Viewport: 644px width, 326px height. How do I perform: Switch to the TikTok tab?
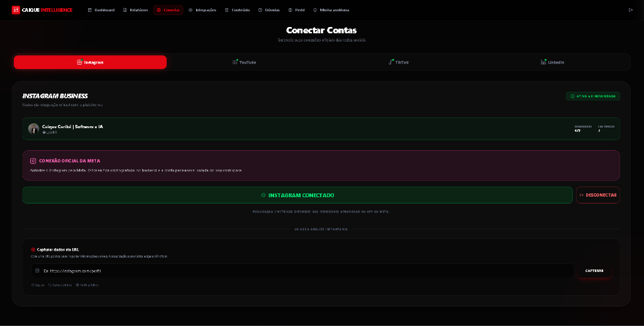(x=399, y=62)
